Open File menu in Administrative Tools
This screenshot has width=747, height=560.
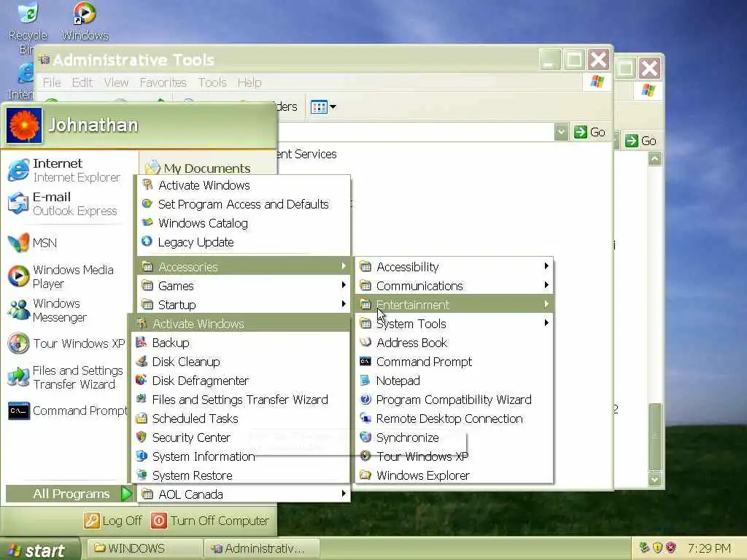coord(52,82)
